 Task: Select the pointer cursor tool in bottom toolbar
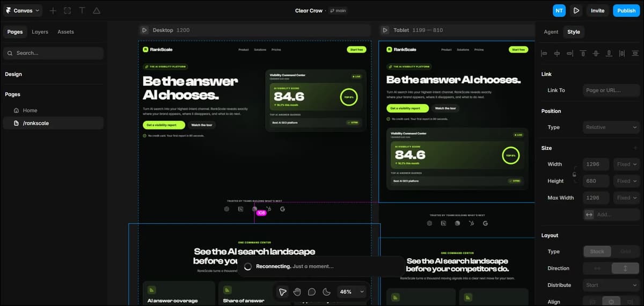pyautogui.click(x=283, y=292)
